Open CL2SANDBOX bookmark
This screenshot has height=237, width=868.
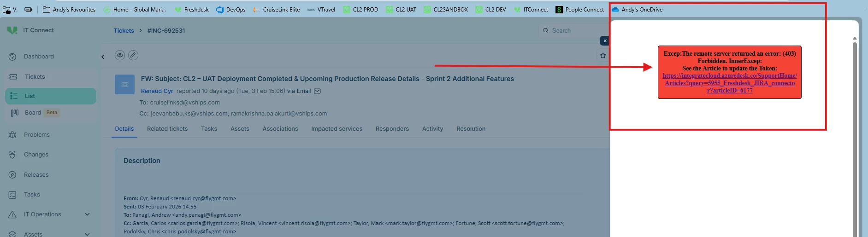(446, 9)
